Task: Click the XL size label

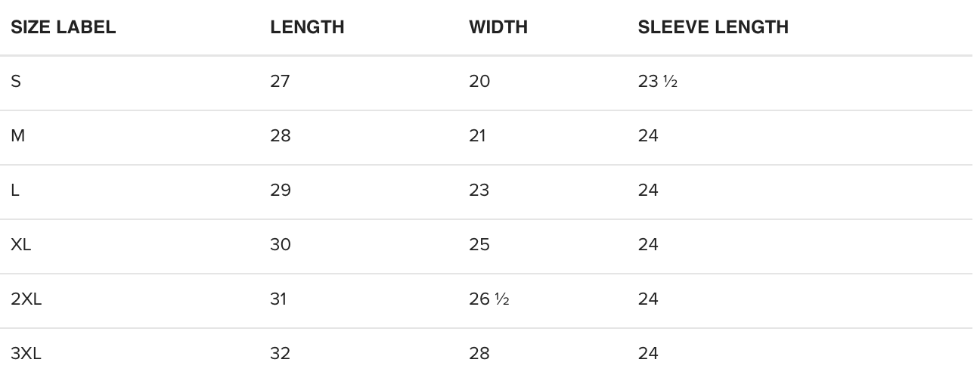Action: click(23, 245)
